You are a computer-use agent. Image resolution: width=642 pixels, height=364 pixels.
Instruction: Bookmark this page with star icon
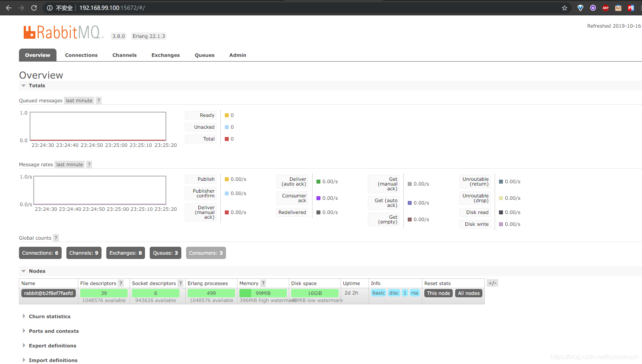click(x=565, y=8)
